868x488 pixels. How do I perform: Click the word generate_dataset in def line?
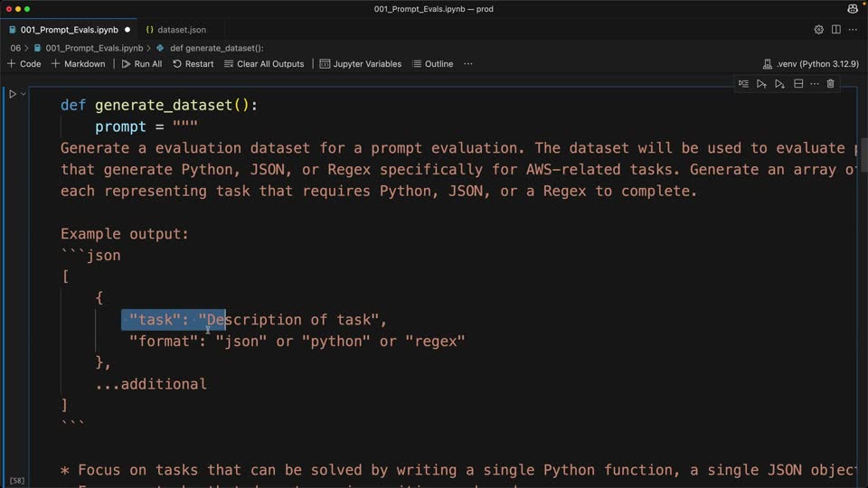[x=164, y=105]
